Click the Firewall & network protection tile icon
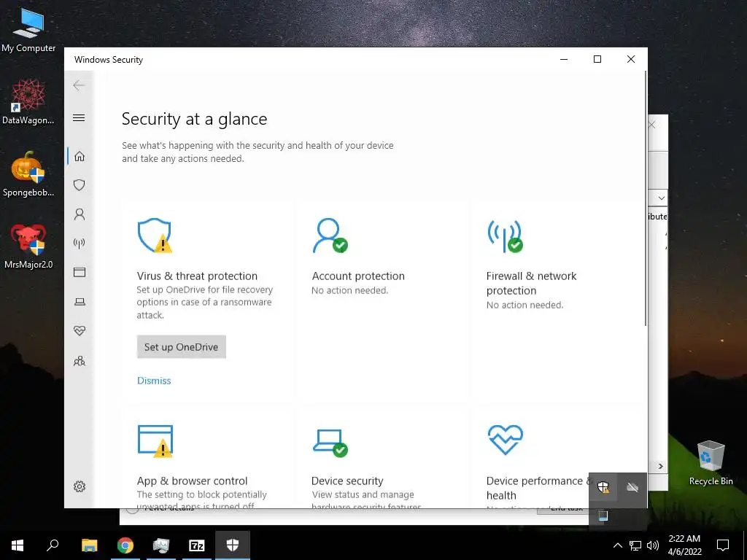The image size is (747, 560). [x=505, y=236]
